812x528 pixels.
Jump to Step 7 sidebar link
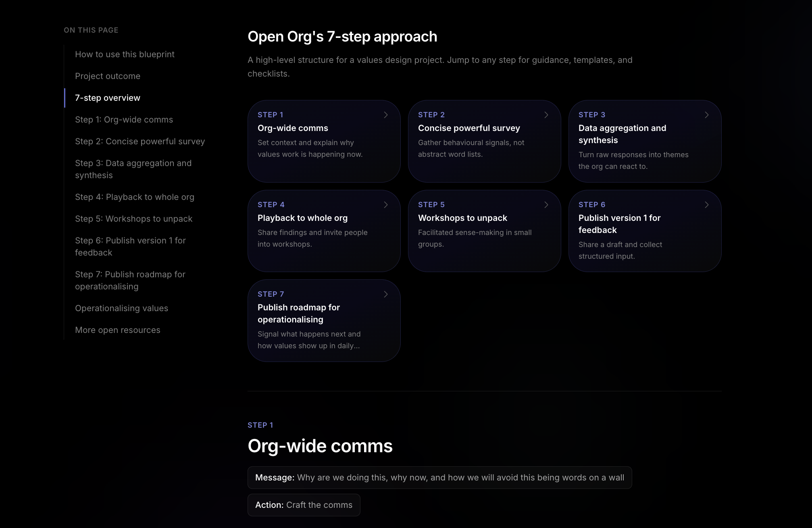pyautogui.click(x=130, y=281)
